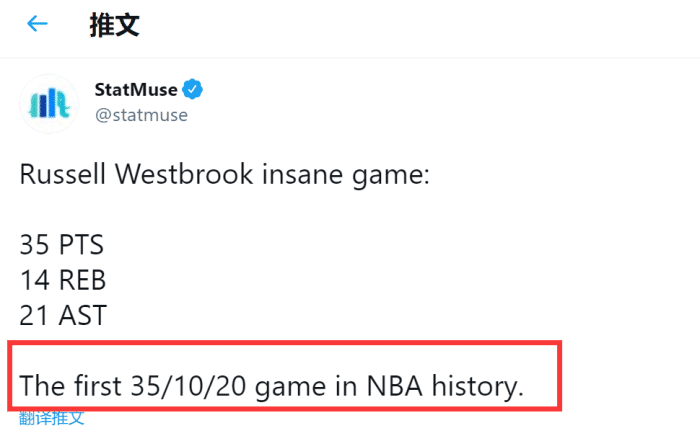The image size is (700, 436).
Task: Click the blue back arrow
Action: pos(37,24)
